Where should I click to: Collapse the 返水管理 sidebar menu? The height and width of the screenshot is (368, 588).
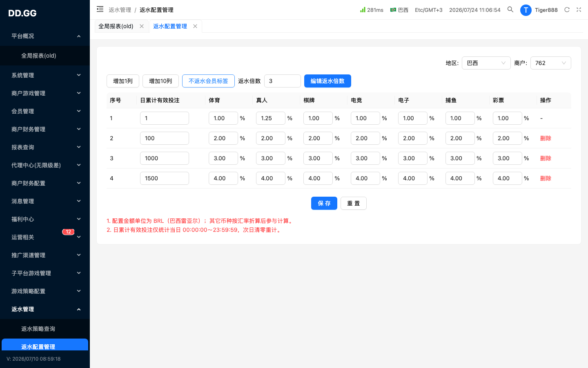coord(45,309)
